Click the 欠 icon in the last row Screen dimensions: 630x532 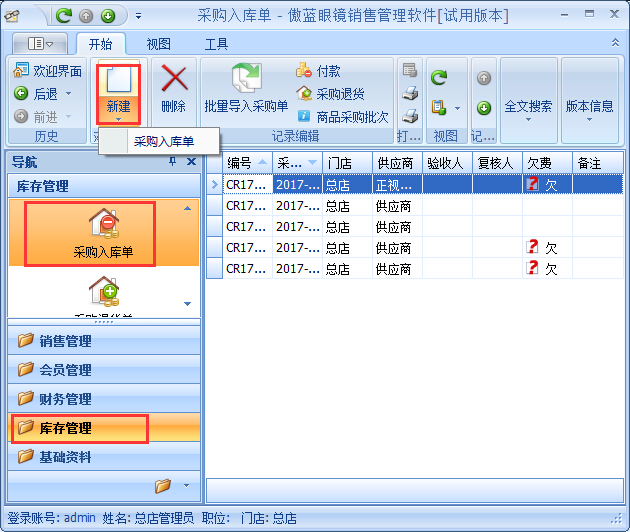coord(532,268)
